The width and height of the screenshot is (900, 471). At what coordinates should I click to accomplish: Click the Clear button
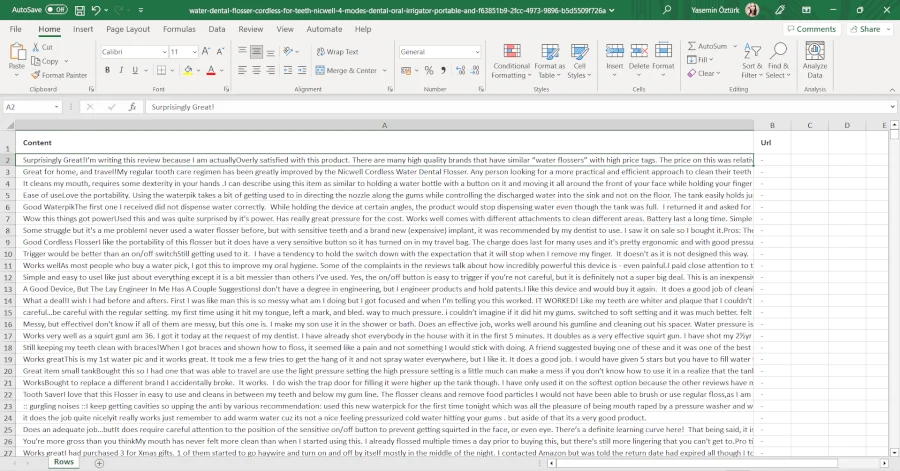tap(703, 73)
